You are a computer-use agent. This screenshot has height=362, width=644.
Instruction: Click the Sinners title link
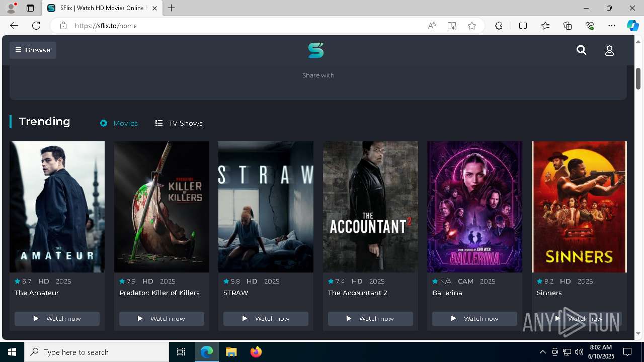[549, 293]
